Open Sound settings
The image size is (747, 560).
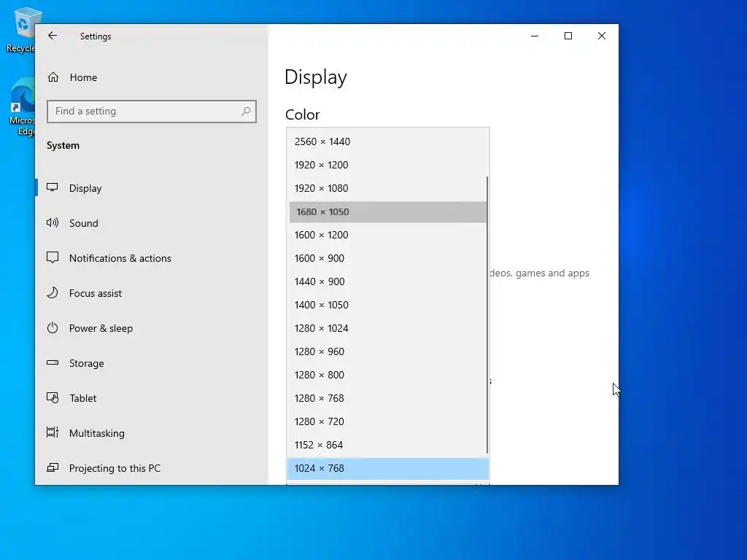[x=152, y=223]
